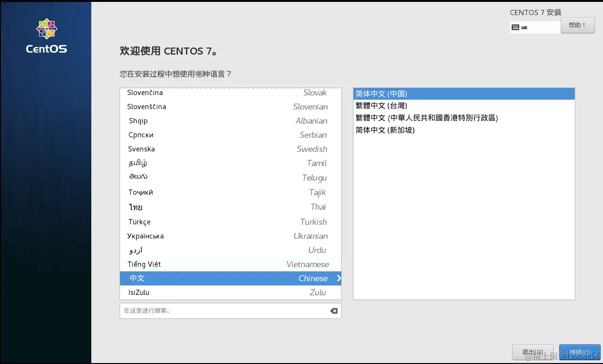
Task: Click the keyboard layout icon
Action: (515, 27)
